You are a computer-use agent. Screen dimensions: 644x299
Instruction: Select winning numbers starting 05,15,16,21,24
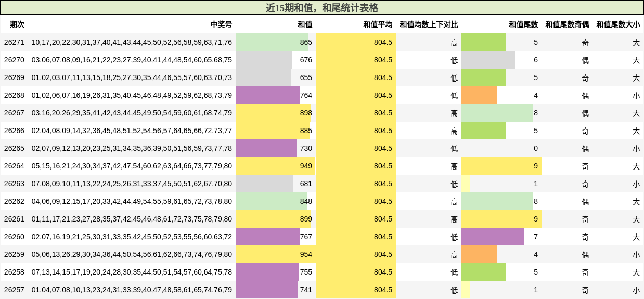click(x=132, y=166)
